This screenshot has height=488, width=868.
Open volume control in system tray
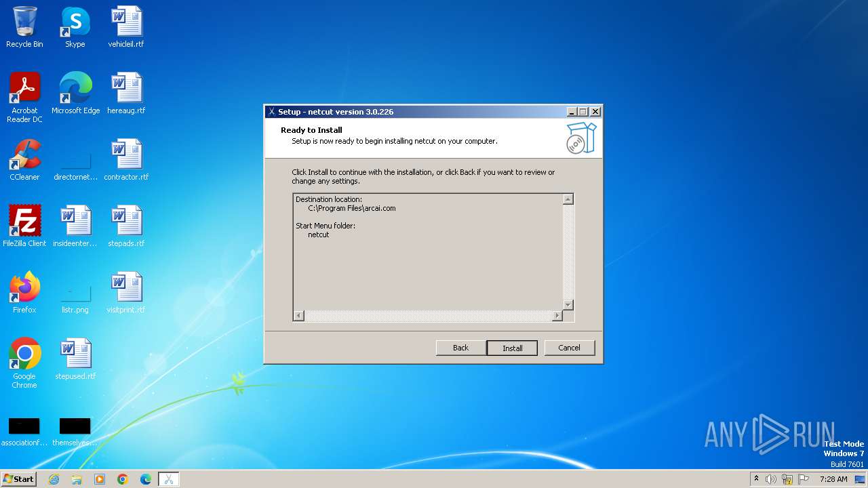coord(771,479)
